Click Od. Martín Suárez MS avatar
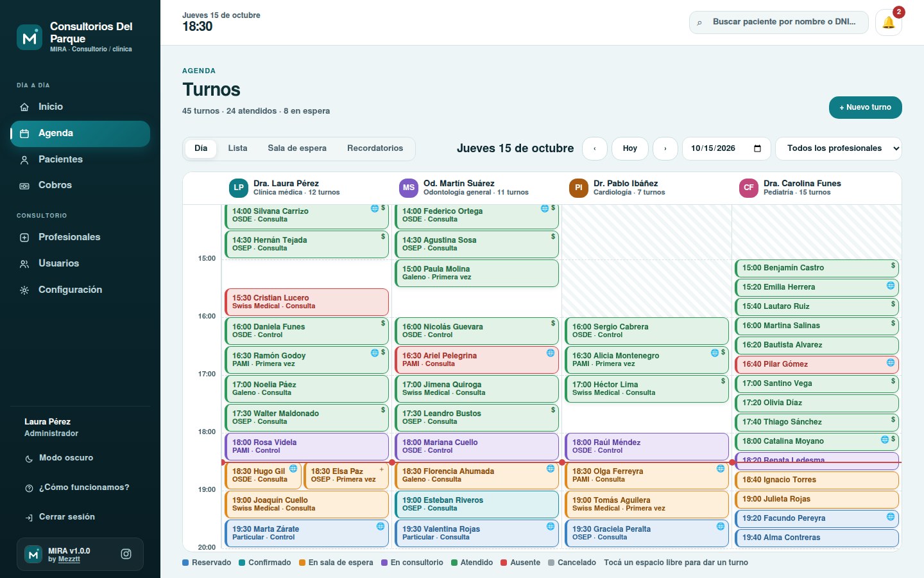This screenshot has width=924, height=578. pyautogui.click(x=409, y=188)
